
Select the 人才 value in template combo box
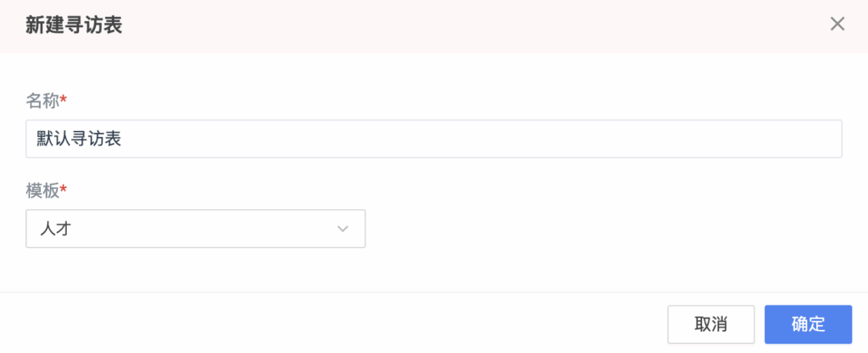pyautogui.click(x=55, y=229)
